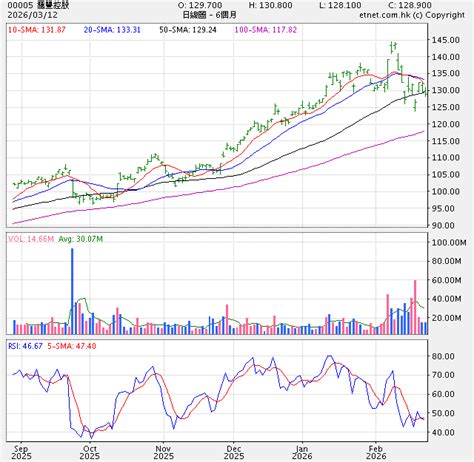The width and height of the screenshot is (474, 462).
Task: Click the stock code 00005 label
Action: click(x=20, y=6)
